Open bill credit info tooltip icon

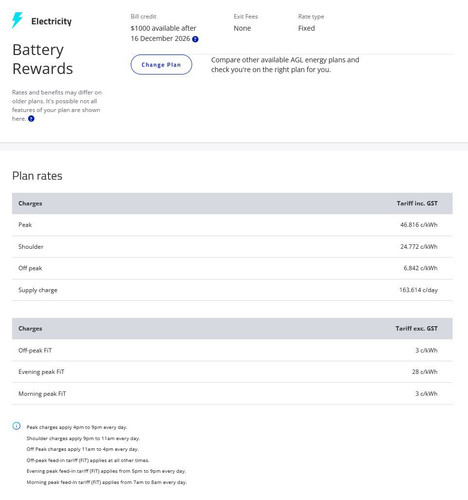[x=195, y=39]
